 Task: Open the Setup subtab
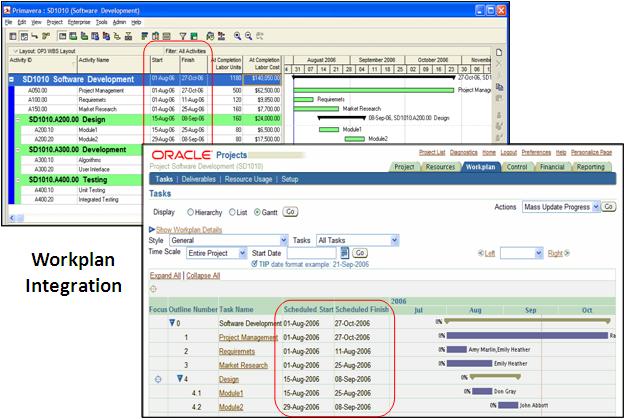coord(290,179)
